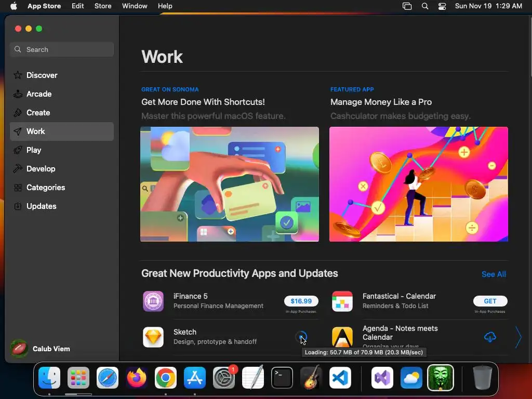Open Control Center in menu bar
The height and width of the screenshot is (399, 532).
tap(442, 6)
